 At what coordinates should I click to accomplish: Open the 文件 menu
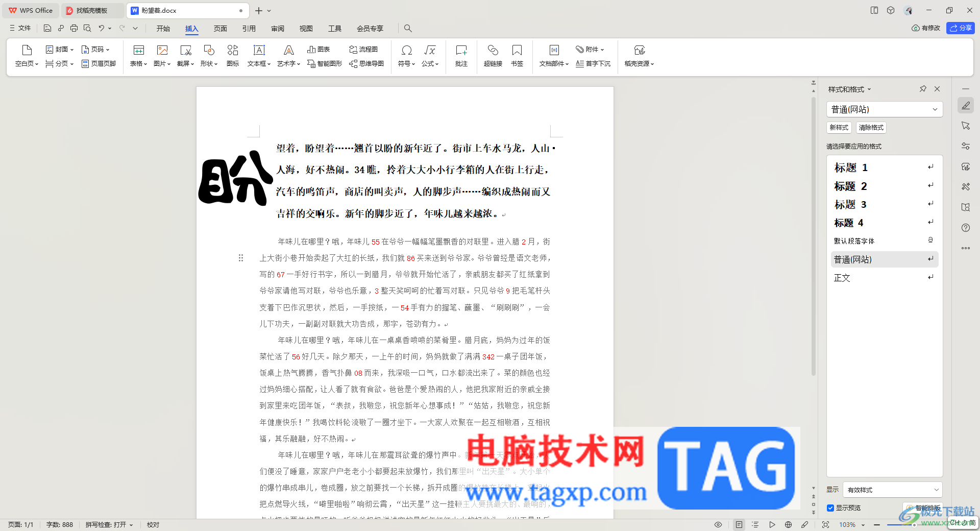[x=20, y=28]
